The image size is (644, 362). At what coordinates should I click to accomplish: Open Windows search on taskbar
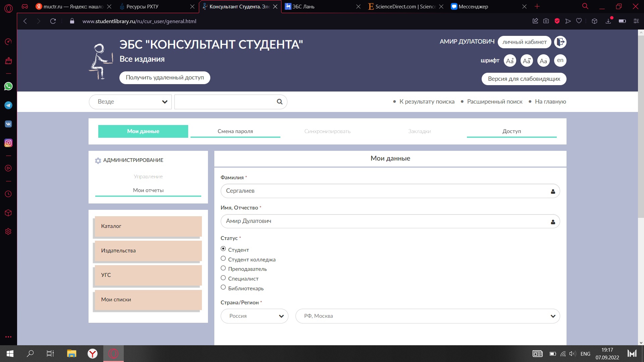pos(30,354)
